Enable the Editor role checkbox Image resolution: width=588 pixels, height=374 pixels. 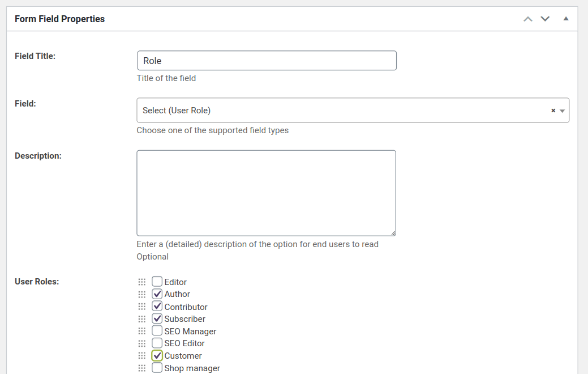tap(157, 281)
